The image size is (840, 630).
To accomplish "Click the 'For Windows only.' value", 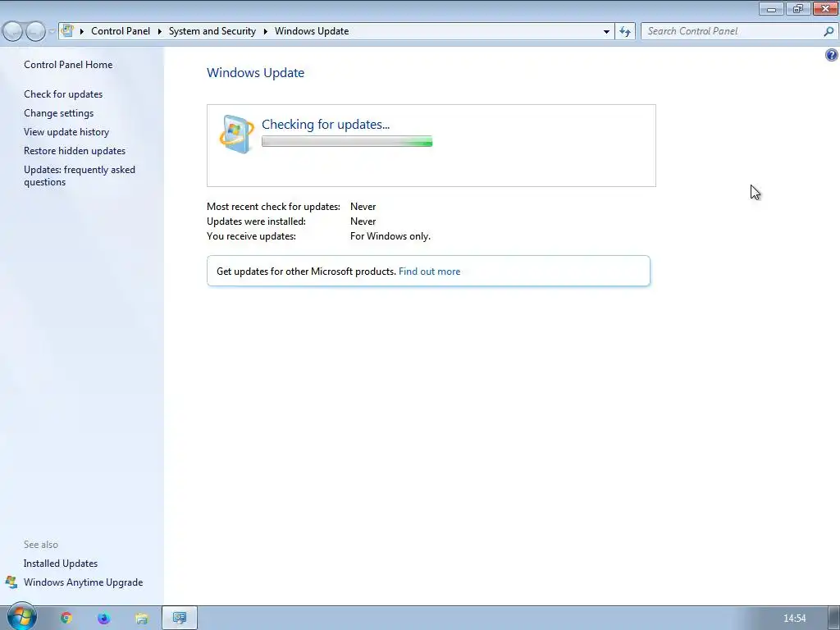I will coord(390,236).
